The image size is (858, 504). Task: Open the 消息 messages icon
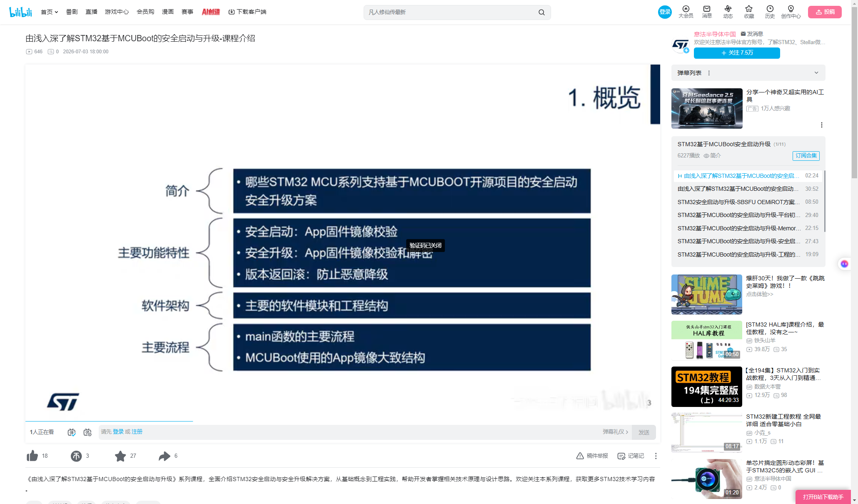[x=707, y=12]
